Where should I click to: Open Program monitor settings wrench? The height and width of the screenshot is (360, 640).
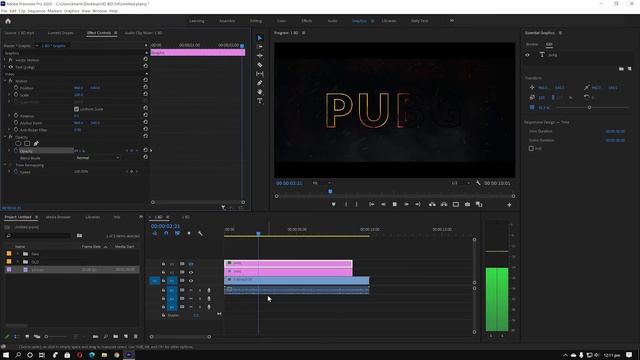(x=478, y=183)
